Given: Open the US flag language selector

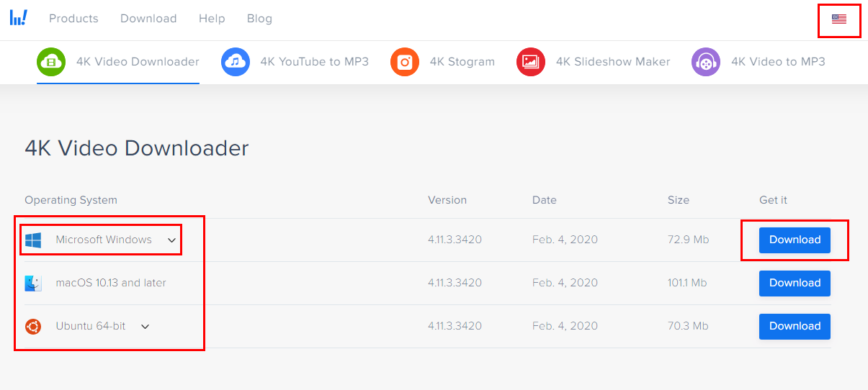Looking at the screenshot, I should pyautogui.click(x=839, y=19).
